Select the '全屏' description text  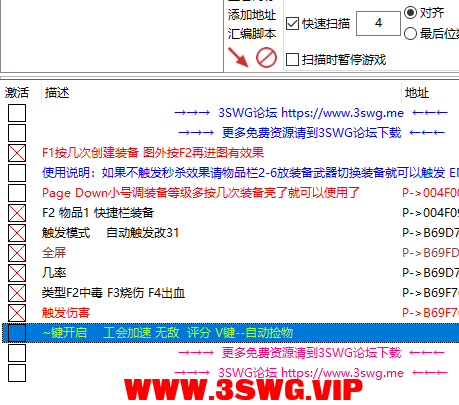pos(54,253)
